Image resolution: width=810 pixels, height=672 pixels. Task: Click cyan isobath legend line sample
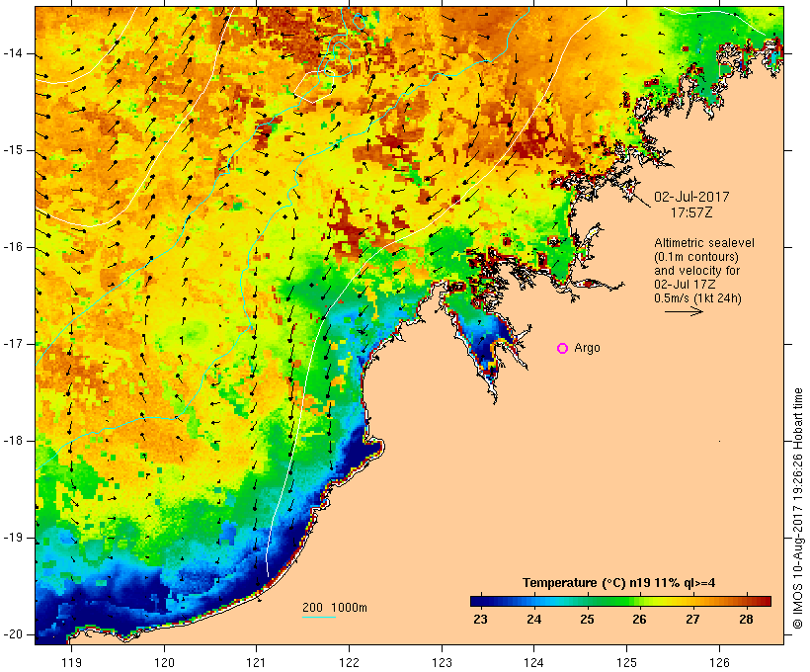tap(319, 617)
